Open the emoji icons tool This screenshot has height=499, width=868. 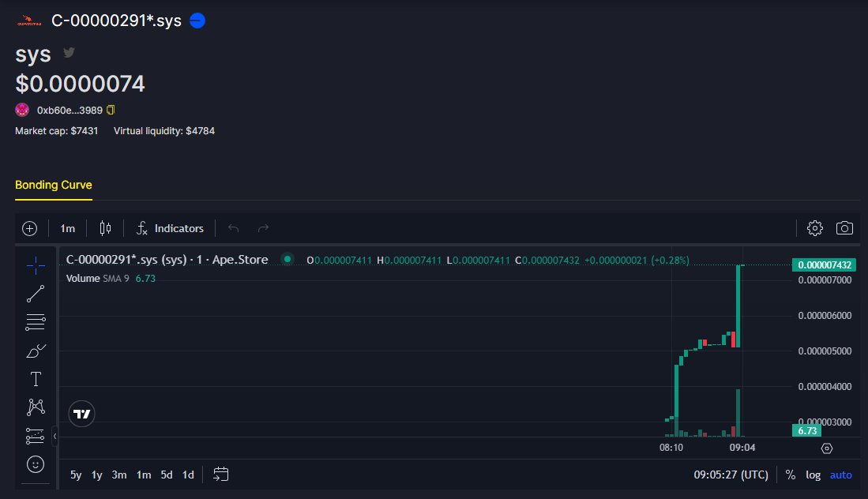click(36, 464)
